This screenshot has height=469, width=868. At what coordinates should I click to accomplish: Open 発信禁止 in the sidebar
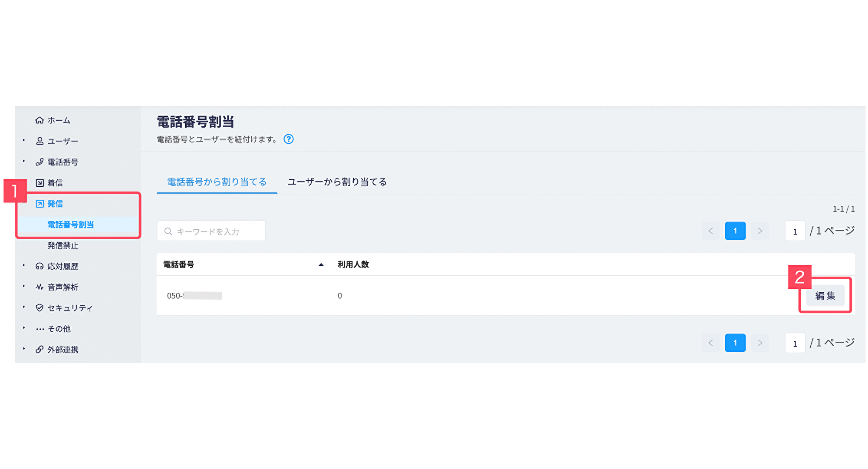(x=63, y=245)
